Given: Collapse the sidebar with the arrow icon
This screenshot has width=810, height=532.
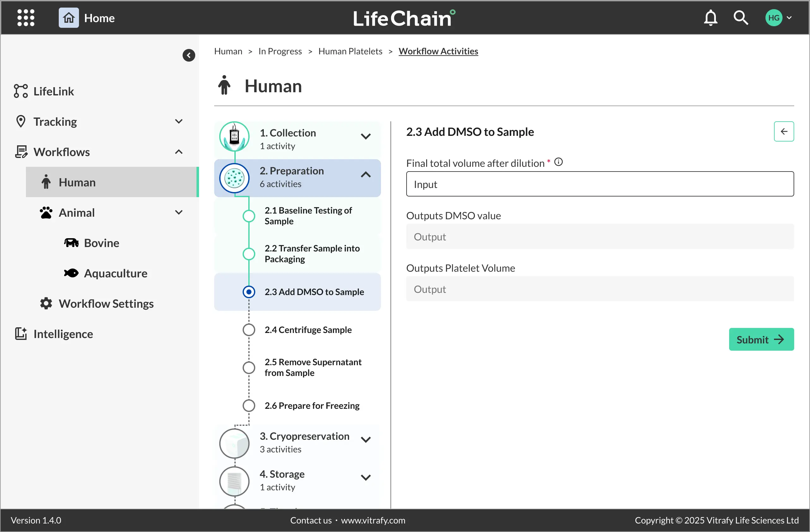Looking at the screenshot, I should pos(189,55).
